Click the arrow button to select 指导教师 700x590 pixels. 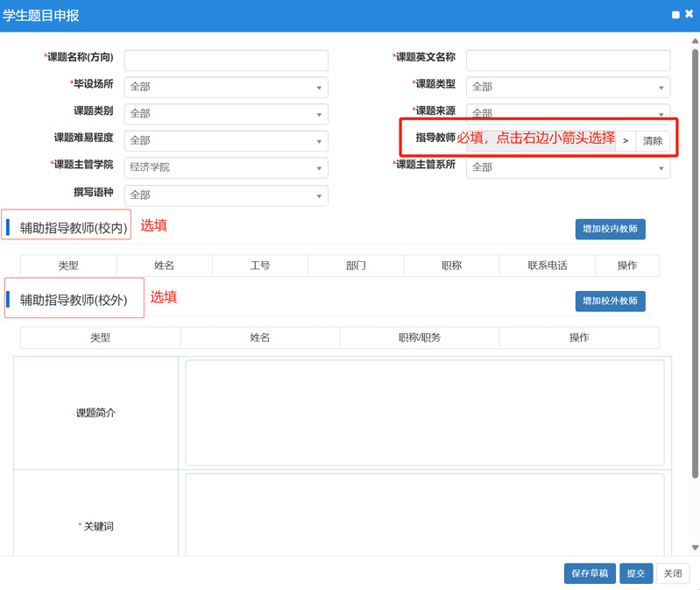click(626, 141)
